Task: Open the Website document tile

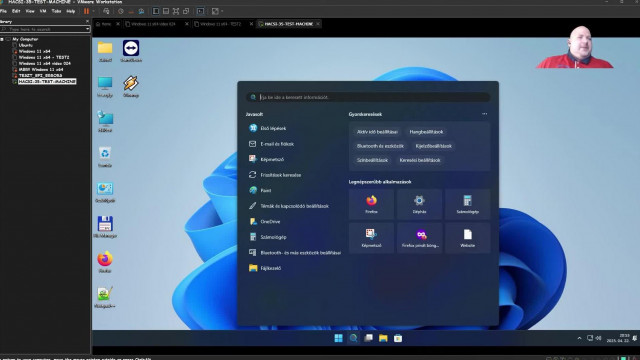Action: click(x=467, y=238)
